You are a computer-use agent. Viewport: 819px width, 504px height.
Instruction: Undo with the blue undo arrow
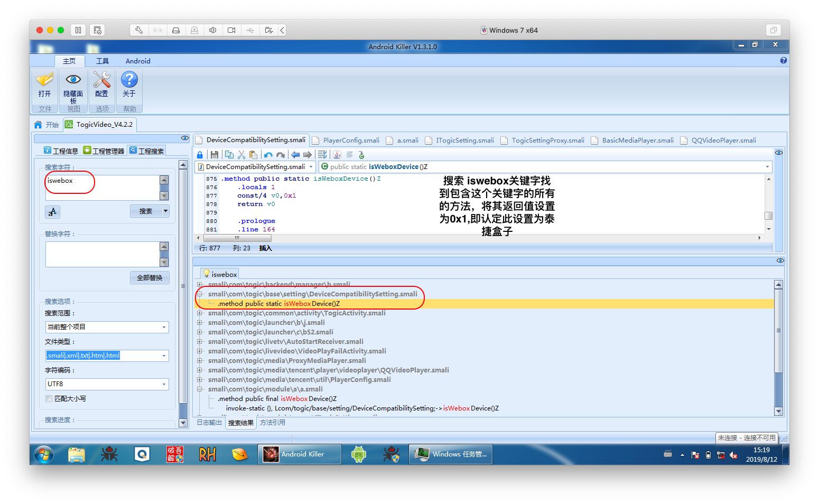pos(268,155)
